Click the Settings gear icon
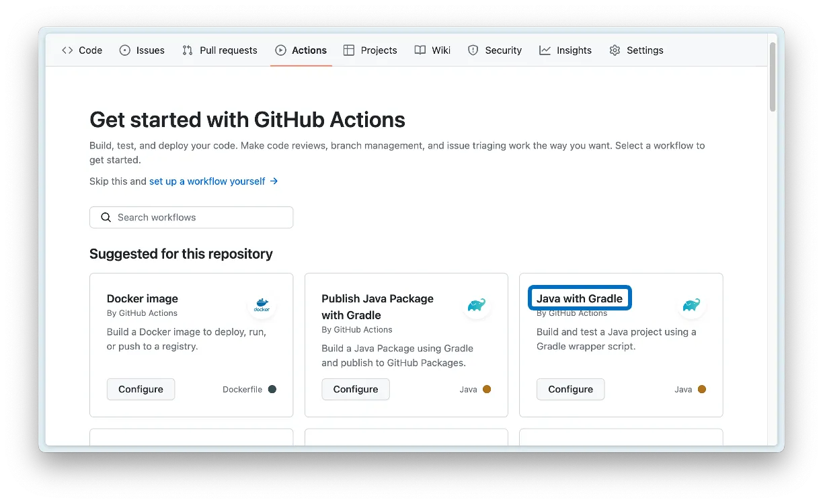Screen dimensions: 823x504 615,50
